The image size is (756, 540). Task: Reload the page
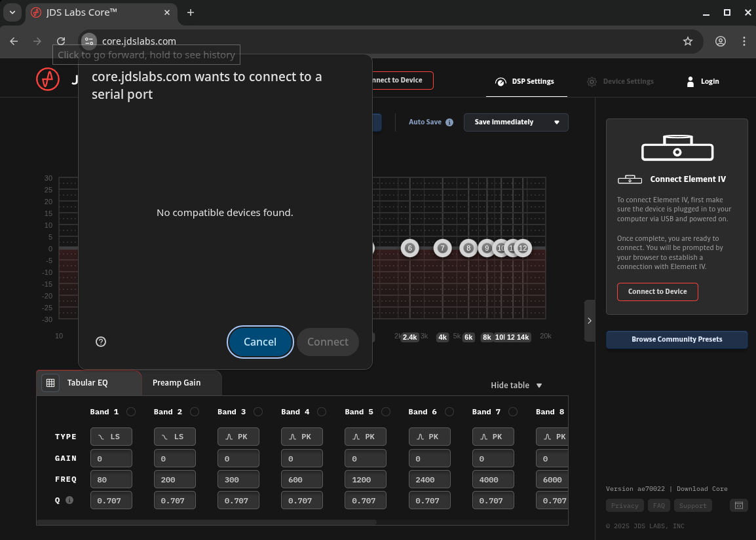(61, 41)
